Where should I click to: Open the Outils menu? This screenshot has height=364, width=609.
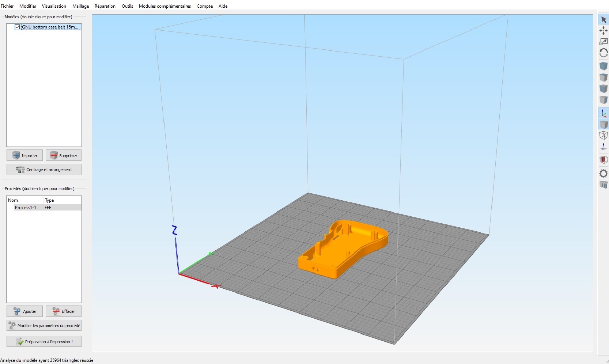[127, 6]
